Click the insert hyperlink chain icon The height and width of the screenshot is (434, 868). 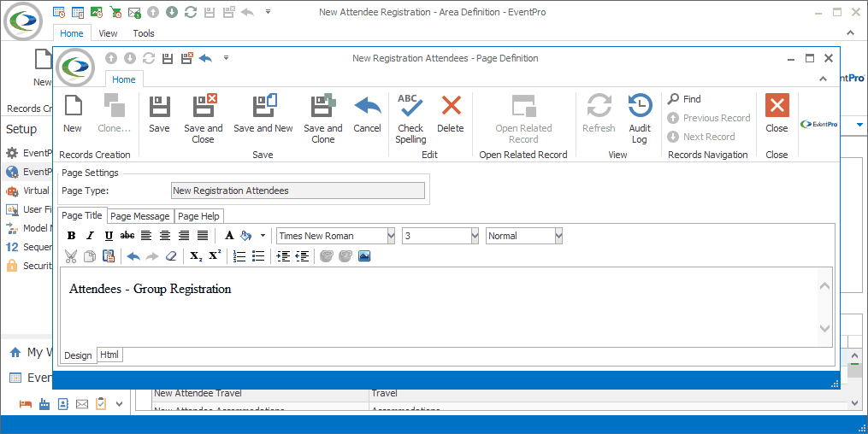(327, 256)
